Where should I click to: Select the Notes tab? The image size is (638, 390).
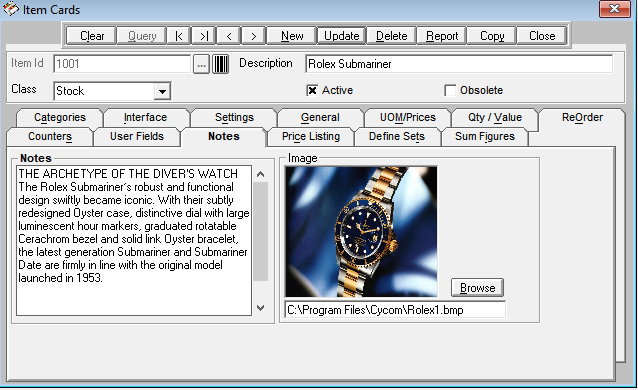point(224,137)
